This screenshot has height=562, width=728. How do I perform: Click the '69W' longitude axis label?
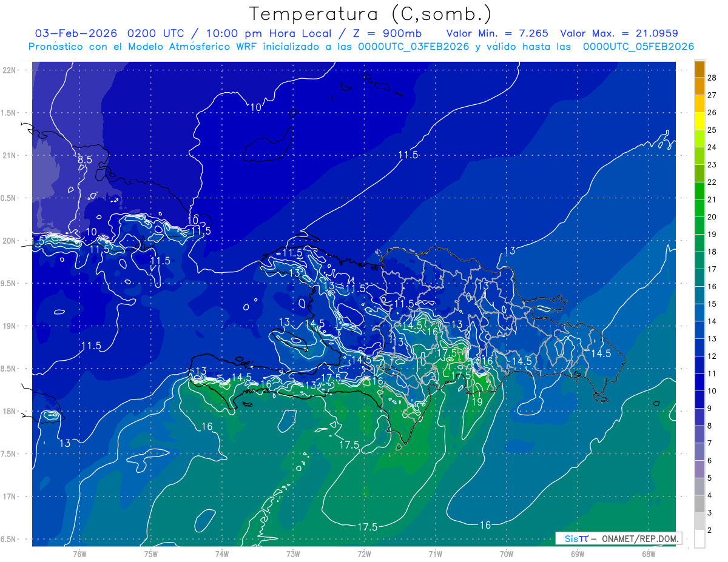(x=578, y=554)
